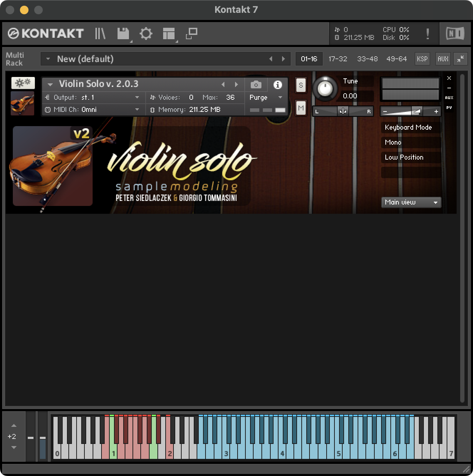The width and height of the screenshot is (473, 476).
Task: Click the rack vertical scrollbar
Action: point(462,238)
